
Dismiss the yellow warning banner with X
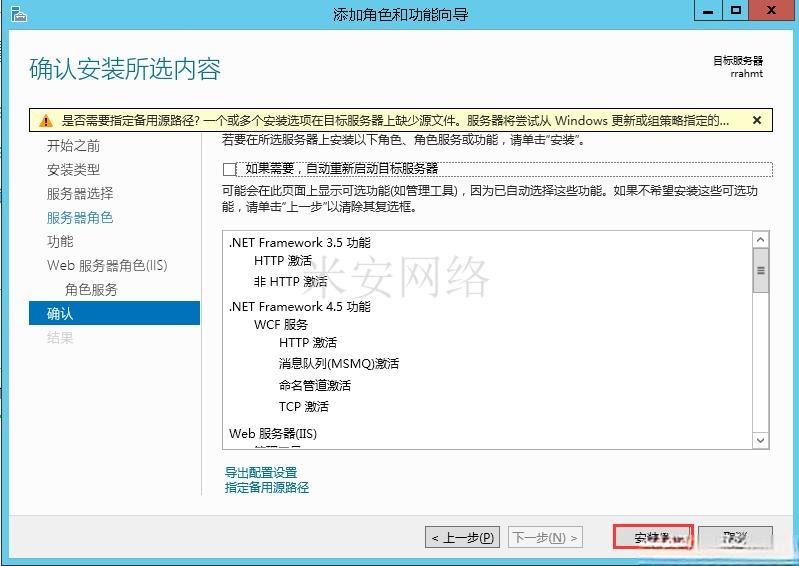(x=757, y=120)
